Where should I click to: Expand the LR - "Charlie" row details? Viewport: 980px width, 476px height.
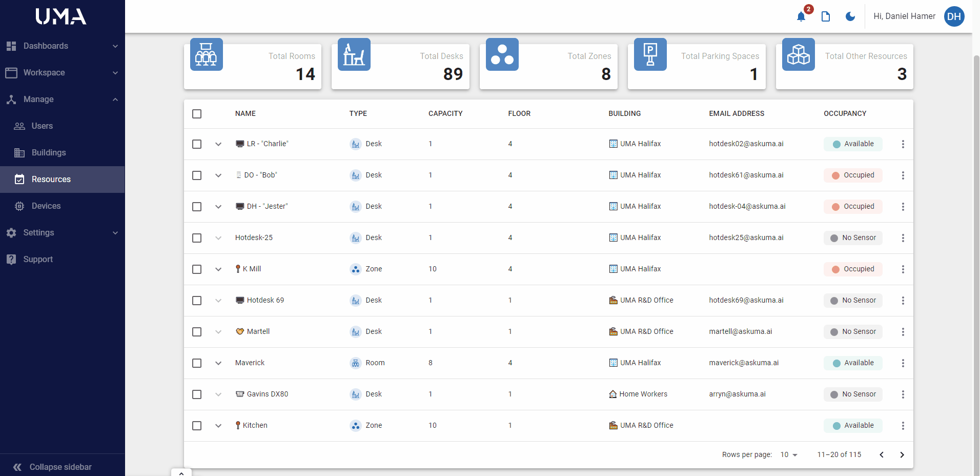coord(218,144)
